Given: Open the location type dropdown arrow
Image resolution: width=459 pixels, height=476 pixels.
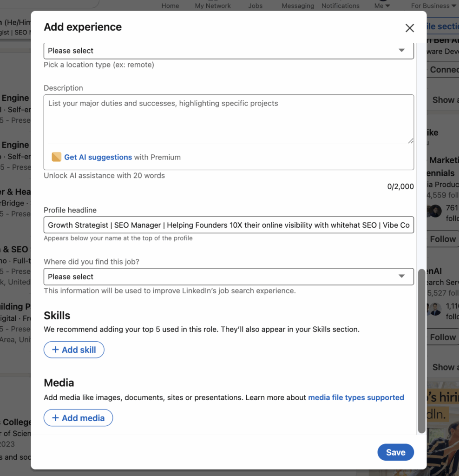Looking at the screenshot, I should click(402, 51).
